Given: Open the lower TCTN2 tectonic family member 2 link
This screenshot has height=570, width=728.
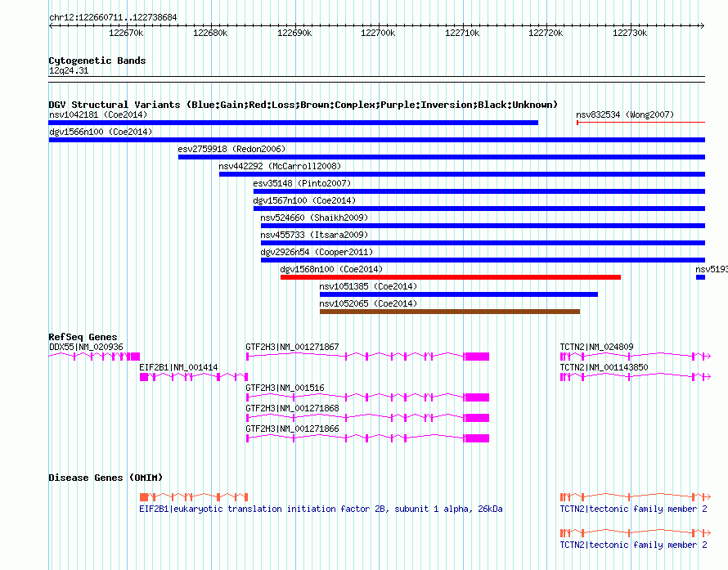Looking at the screenshot, I should pyautogui.click(x=633, y=545).
